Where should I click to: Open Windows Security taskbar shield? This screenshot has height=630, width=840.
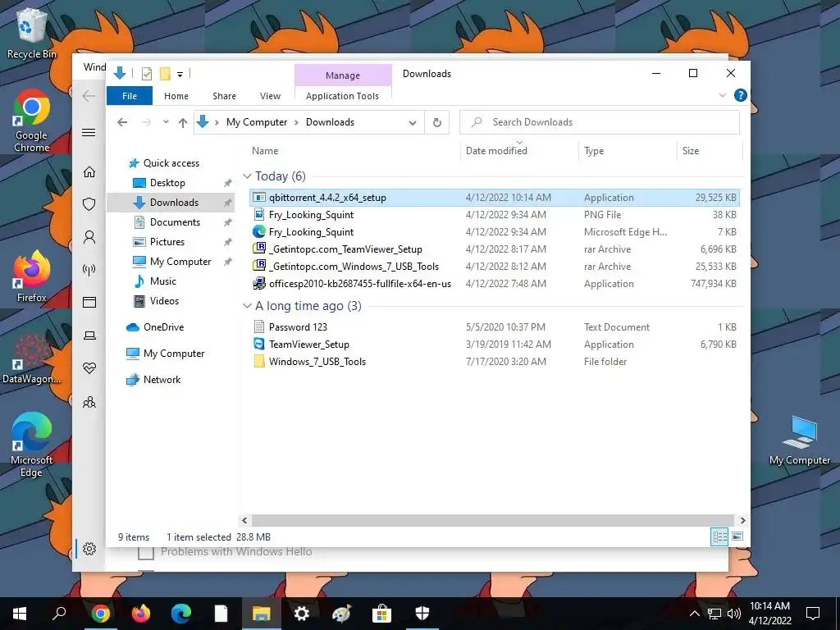[x=422, y=614]
